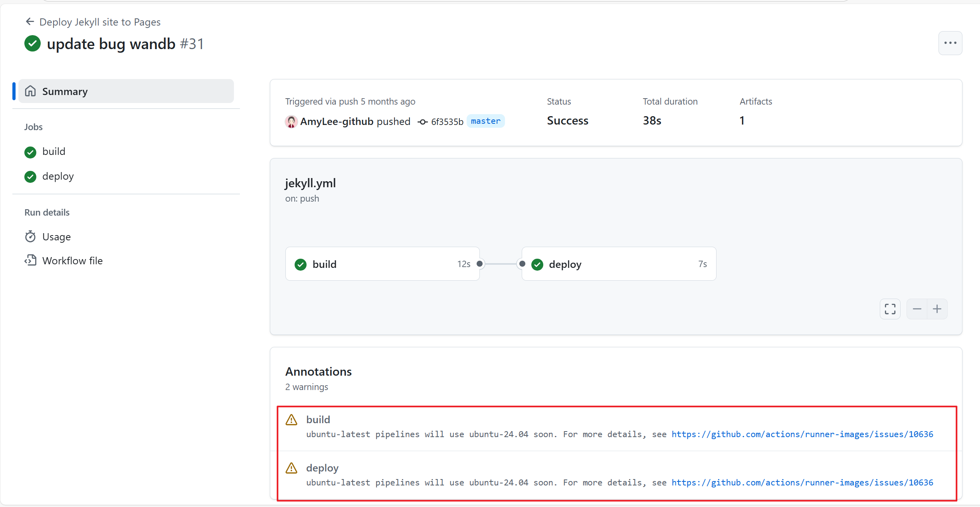Open the build job under Jobs

click(x=54, y=151)
